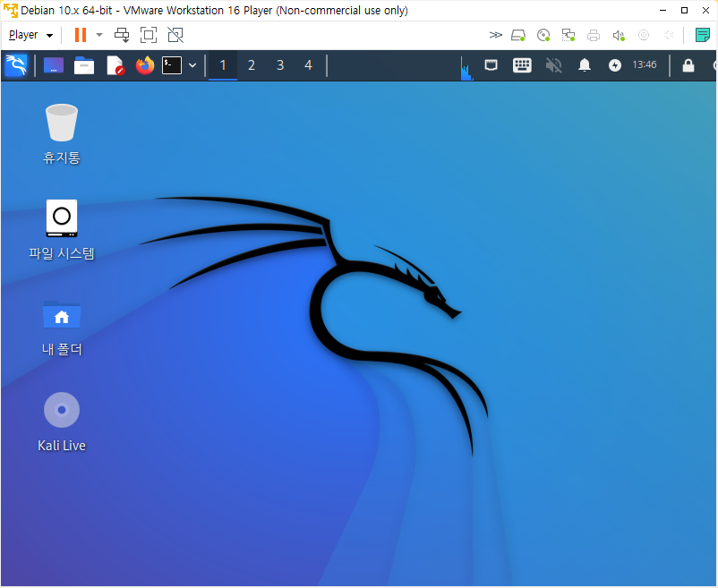Click the CD/DVD drive device icon

tap(543, 35)
